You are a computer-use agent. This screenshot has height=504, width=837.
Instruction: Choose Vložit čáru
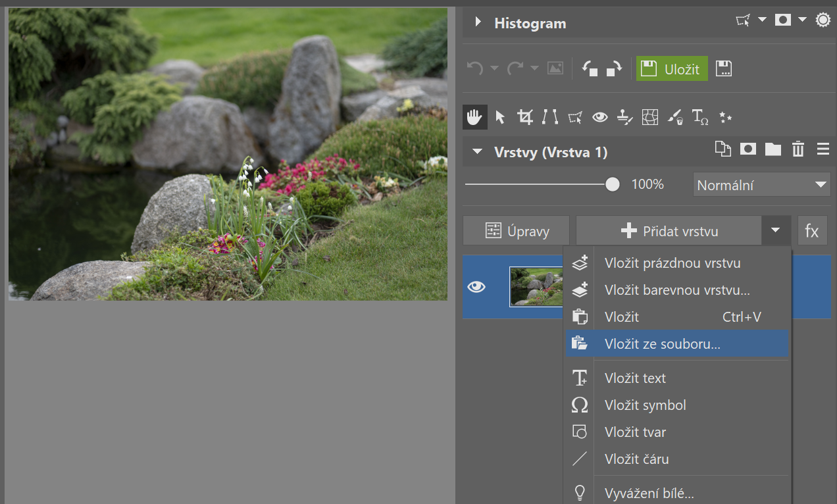[677, 459]
